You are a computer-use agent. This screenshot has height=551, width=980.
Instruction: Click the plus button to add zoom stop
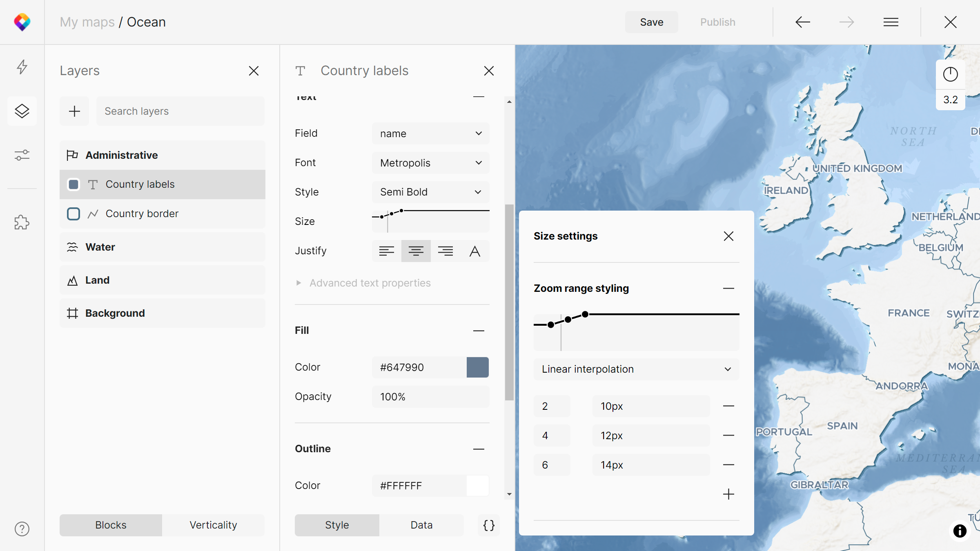point(728,494)
